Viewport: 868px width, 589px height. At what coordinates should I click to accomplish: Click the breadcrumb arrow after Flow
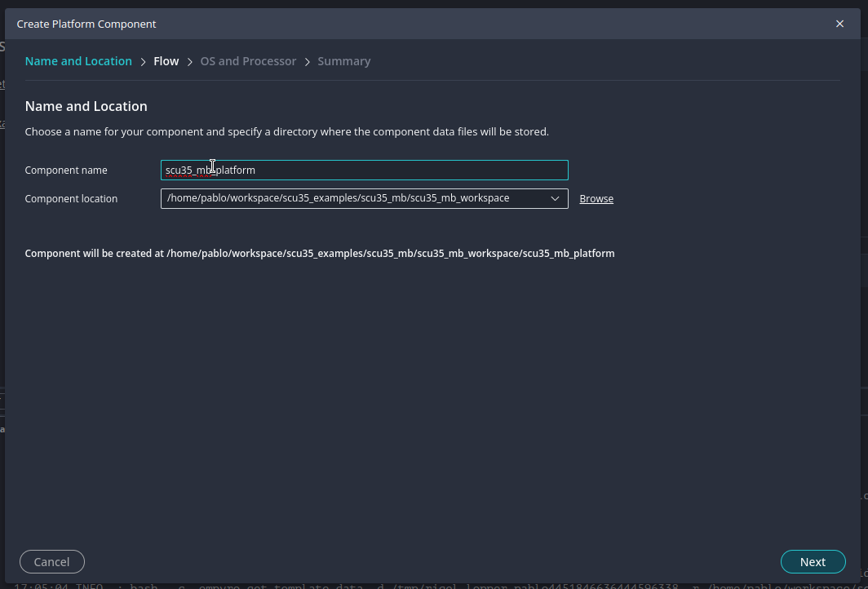tap(188, 60)
